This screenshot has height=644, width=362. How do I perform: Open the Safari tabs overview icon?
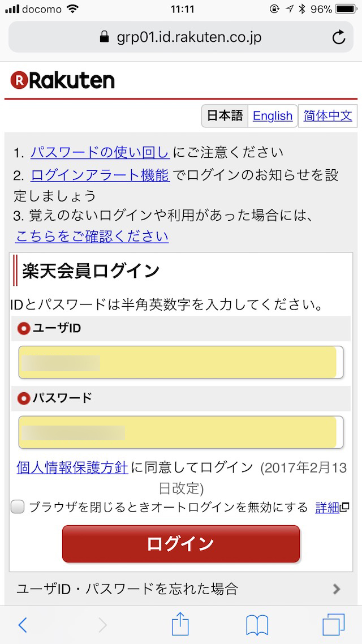coord(333,625)
